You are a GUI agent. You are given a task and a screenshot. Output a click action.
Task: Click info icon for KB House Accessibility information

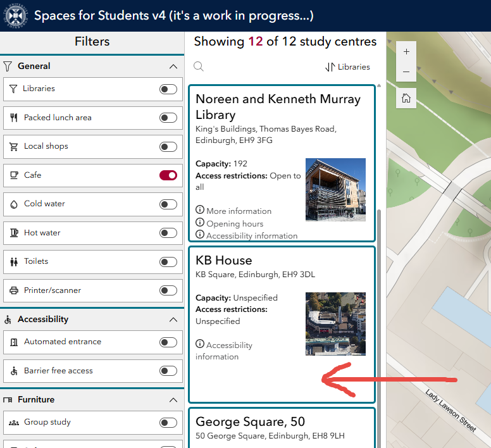pyautogui.click(x=200, y=344)
